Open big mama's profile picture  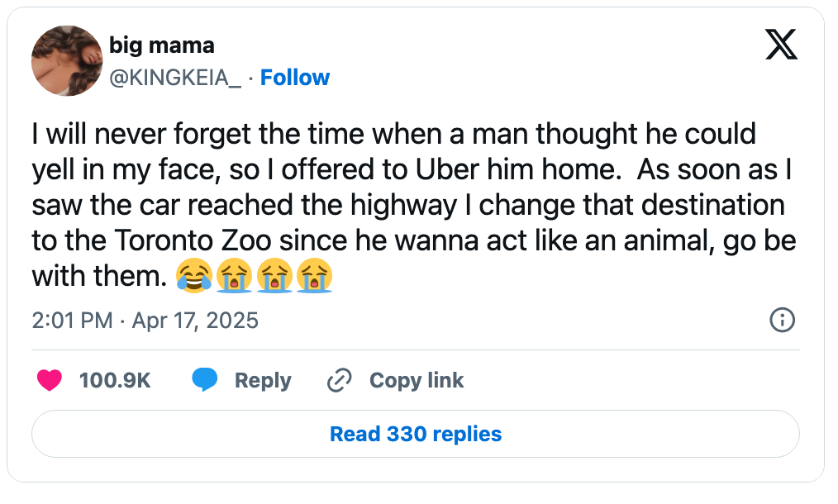click(66, 60)
